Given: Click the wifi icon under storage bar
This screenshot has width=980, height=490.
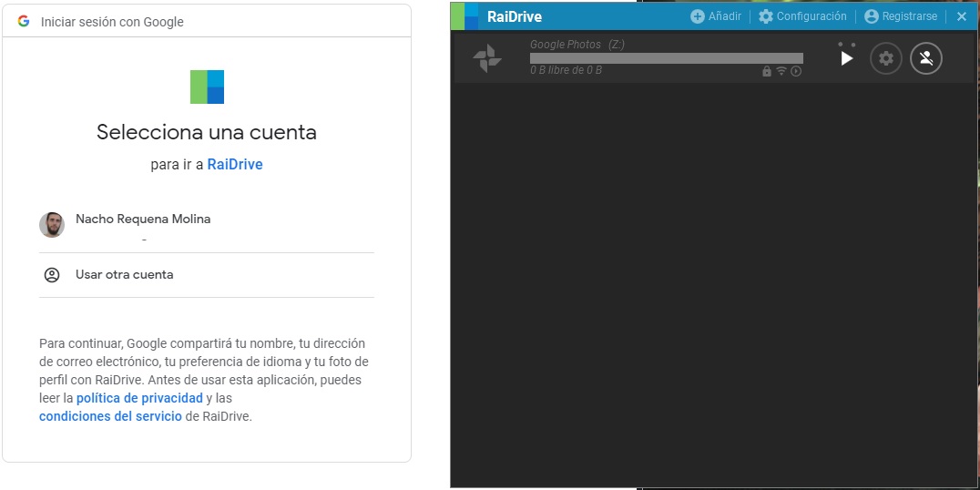Looking at the screenshot, I should (x=781, y=71).
